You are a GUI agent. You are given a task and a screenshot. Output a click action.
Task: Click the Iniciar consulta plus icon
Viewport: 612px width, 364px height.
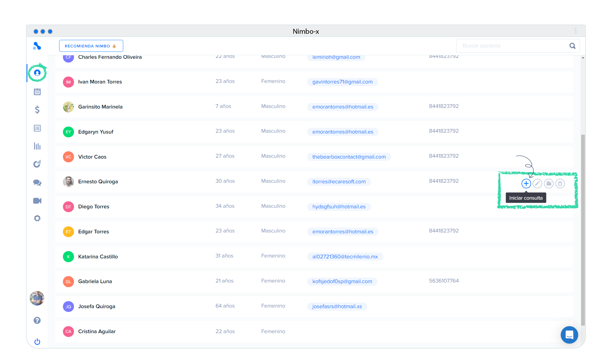(526, 184)
